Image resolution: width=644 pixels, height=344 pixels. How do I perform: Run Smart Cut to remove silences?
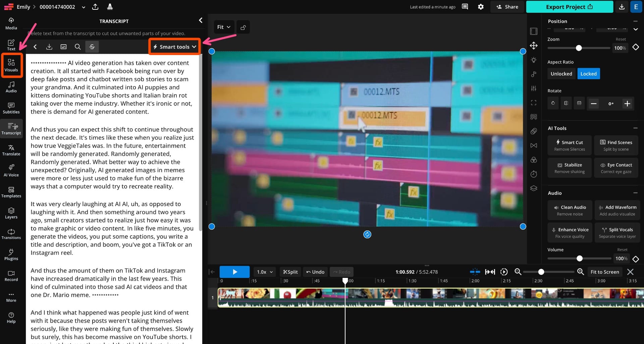coord(569,145)
